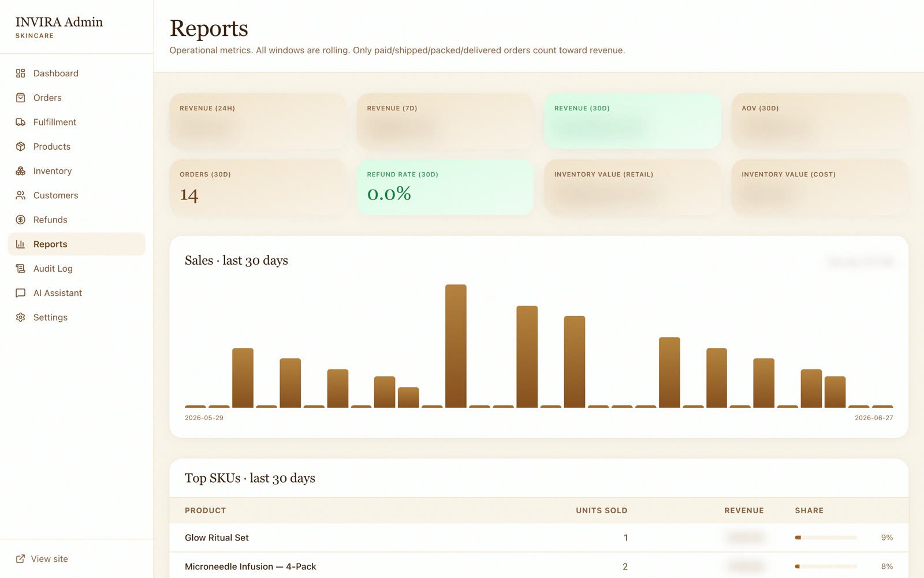The height and width of the screenshot is (578, 924).
Task: Select the Reports menu item
Action: 77,244
